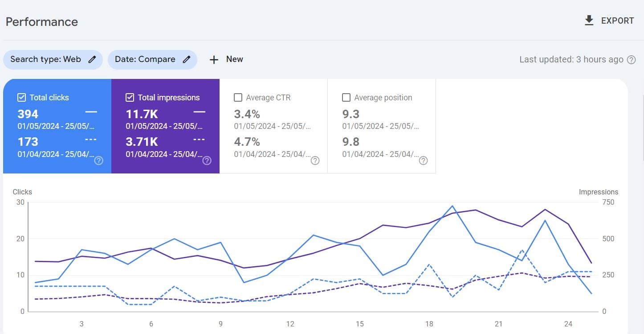Screen dimensions: 644x334
Task: Enable the Average position checkbox
Action: pos(346,97)
